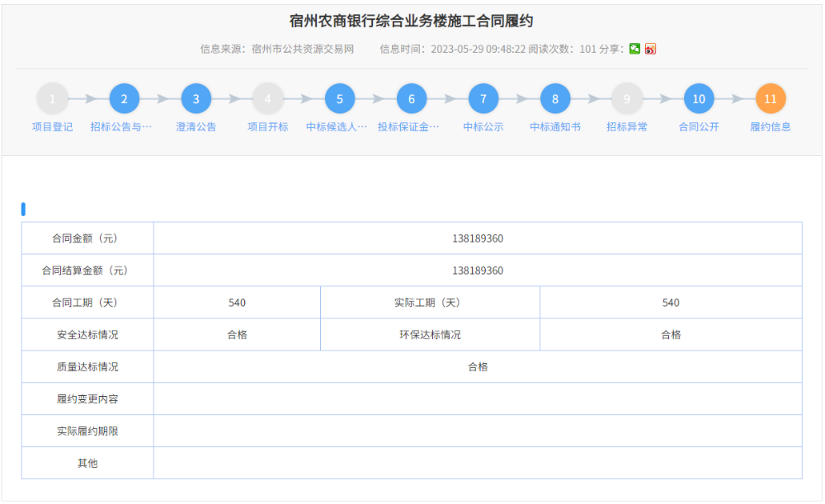The height and width of the screenshot is (504, 825).
Task: Open the step 10 circle
Action: click(x=699, y=98)
